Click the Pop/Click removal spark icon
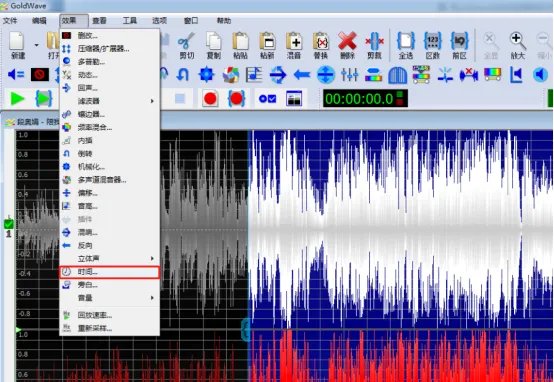The width and height of the screenshot is (554, 382). (x=445, y=75)
